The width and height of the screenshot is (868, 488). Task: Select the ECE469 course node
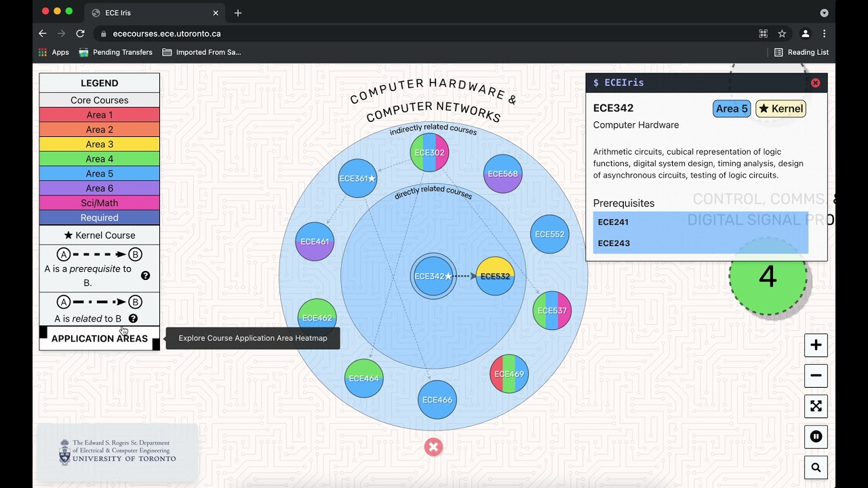[509, 373]
